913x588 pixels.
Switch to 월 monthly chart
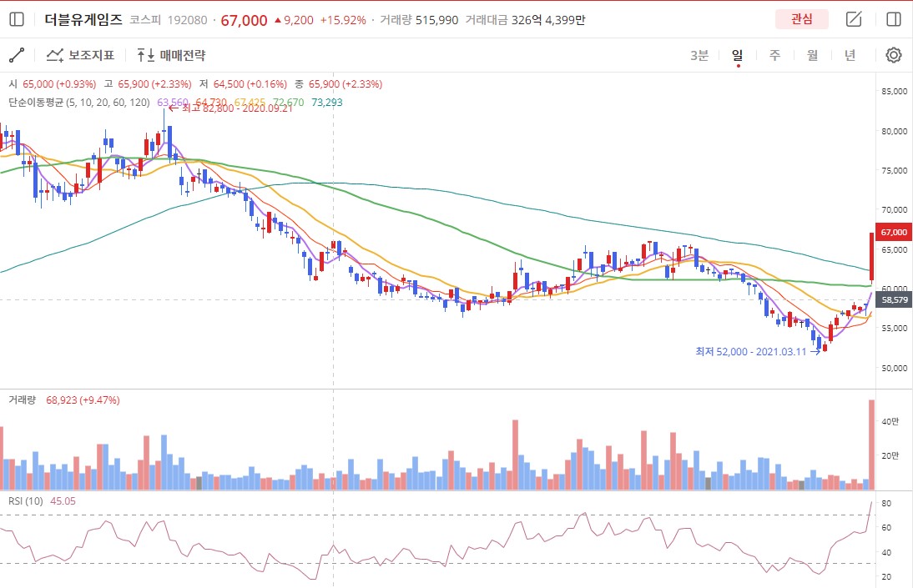coord(812,55)
